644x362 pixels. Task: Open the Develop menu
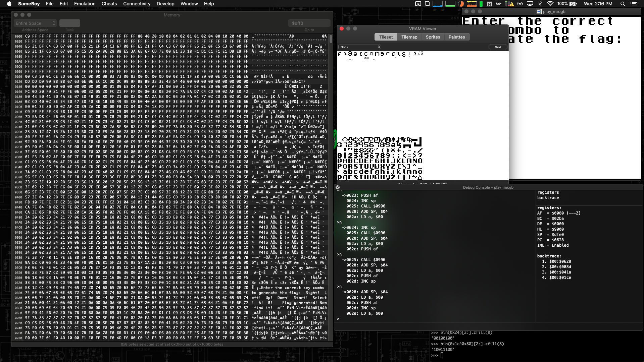coord(165,4)
